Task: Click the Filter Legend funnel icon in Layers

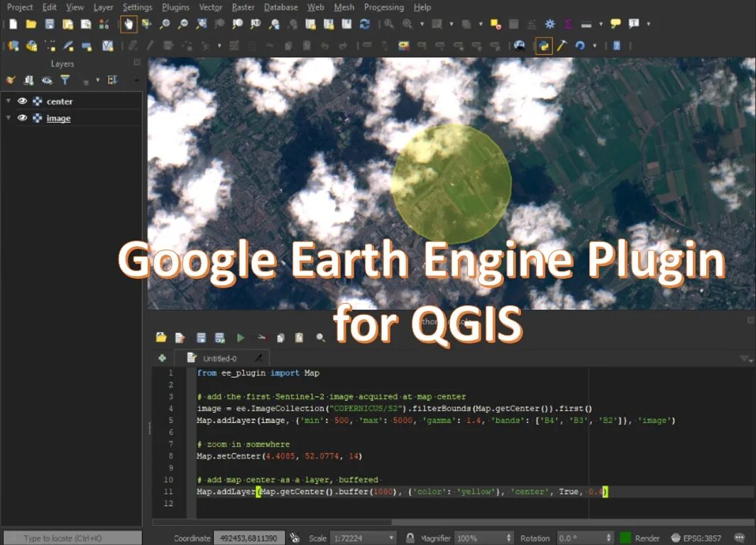Action: [x=65, y=80]
